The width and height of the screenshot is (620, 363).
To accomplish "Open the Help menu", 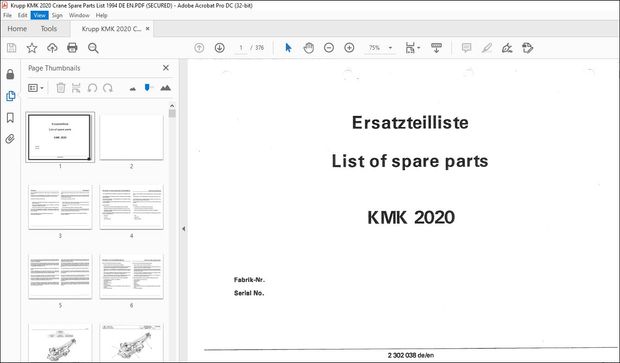I will tap(102, 15).
